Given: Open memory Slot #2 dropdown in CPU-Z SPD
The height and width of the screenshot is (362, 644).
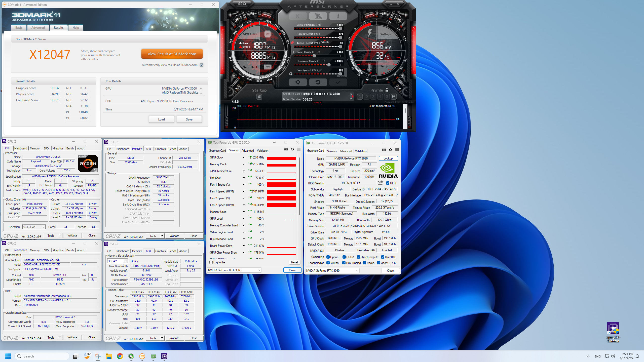Looking at the screenshot, I should pos(118,261).
